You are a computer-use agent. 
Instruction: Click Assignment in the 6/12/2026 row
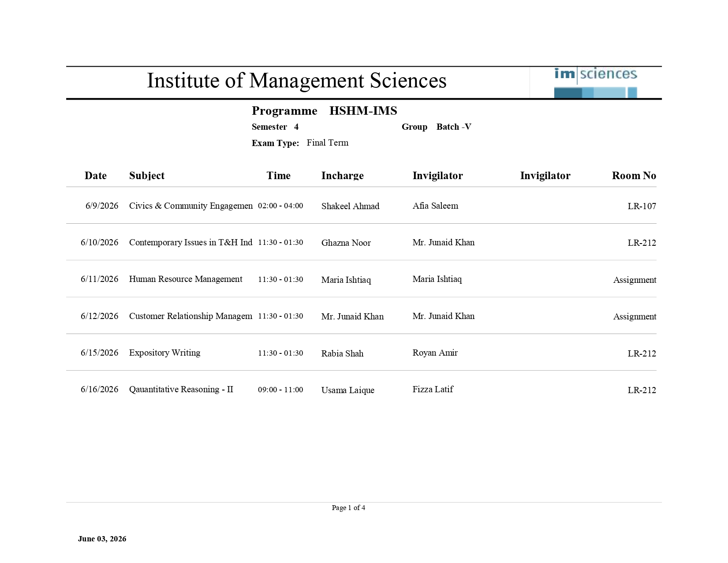[635, 316]
